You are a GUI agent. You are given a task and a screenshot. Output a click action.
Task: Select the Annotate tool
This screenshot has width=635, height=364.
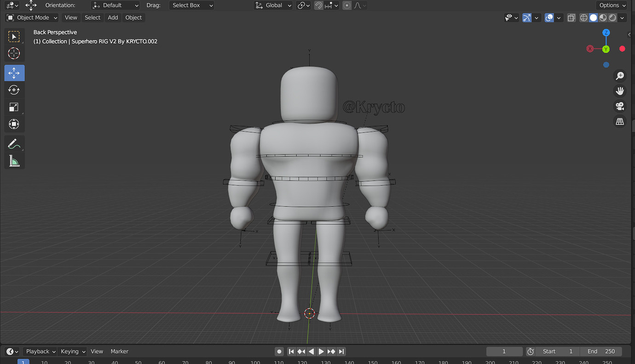pyautogui.click(x=14, y=143)
